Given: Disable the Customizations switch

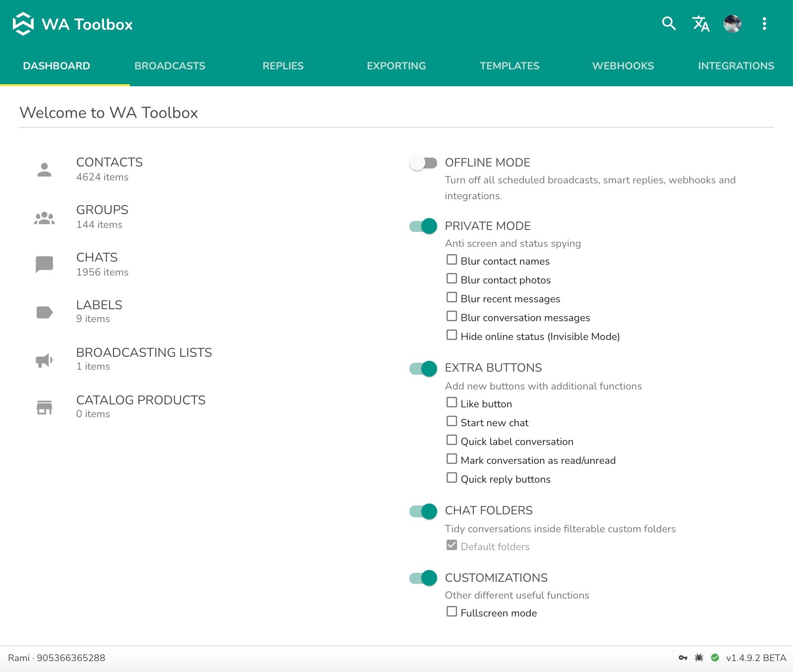Looking at the screenshot, I should click(x=423, y=578).
